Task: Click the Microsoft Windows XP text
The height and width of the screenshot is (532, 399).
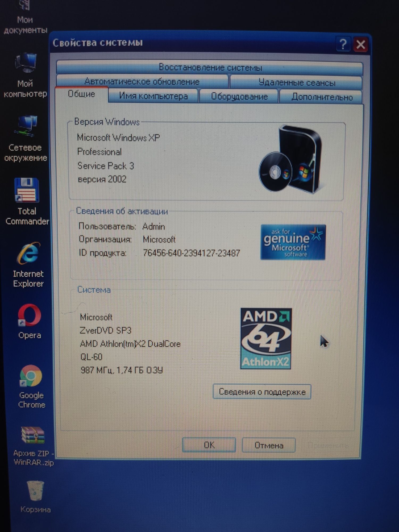Action: (118, 138)
